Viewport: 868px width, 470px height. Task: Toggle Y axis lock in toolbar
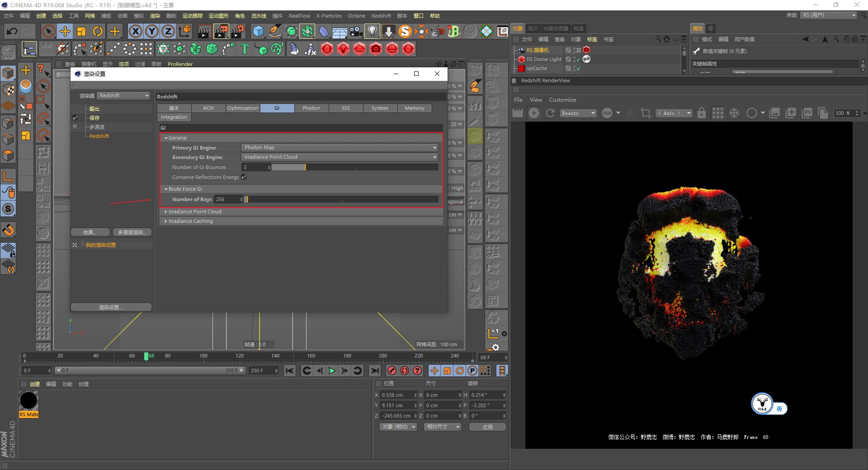[x=151, y=31]
